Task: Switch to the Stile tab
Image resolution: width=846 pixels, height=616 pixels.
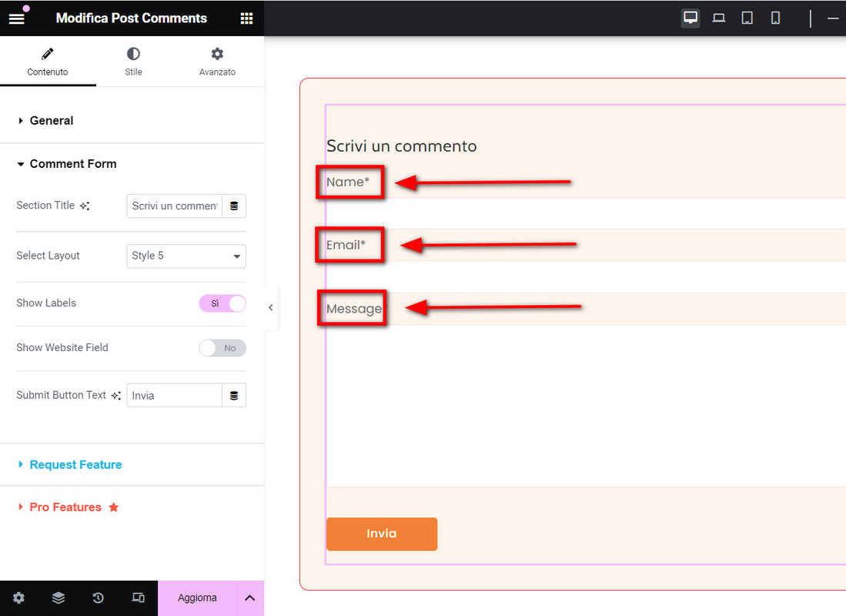Action: 133,62
